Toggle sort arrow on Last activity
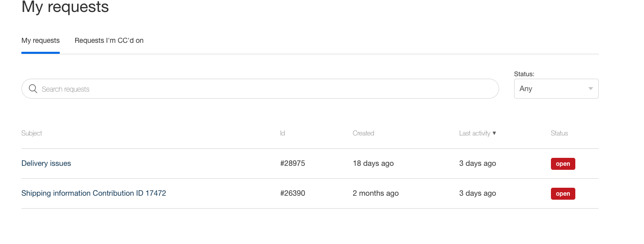644x244 pixels. (494, 133)
